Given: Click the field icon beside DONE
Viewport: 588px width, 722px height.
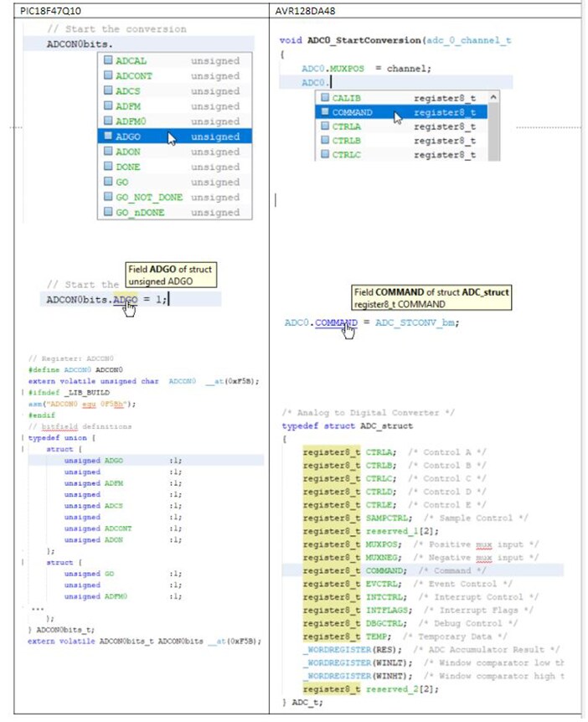Looking at the screenshot, I should click(x=108, y=167).
